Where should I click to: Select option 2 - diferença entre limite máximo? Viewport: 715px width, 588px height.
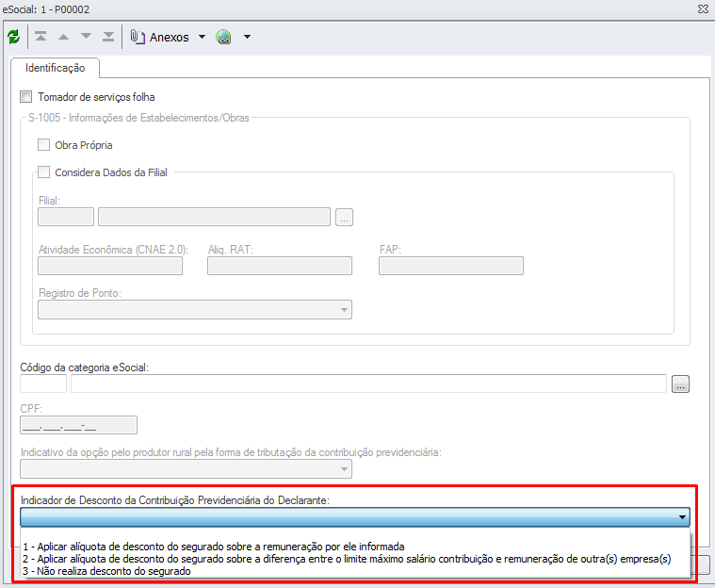click(356, 559)
